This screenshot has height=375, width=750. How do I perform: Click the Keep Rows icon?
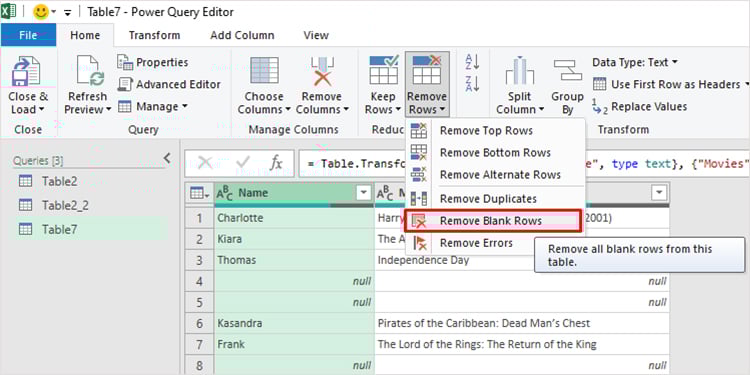[384, 70]
